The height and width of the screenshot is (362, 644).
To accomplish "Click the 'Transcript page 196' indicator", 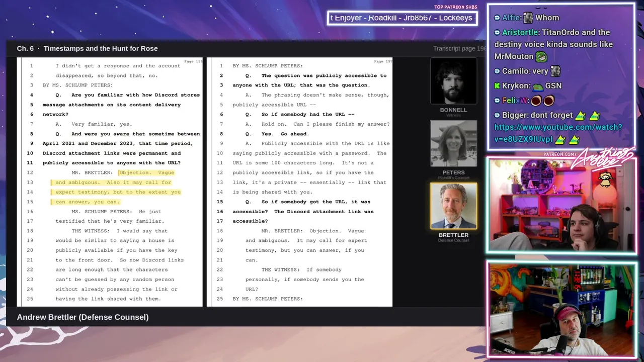I will (x=459, y=48).
